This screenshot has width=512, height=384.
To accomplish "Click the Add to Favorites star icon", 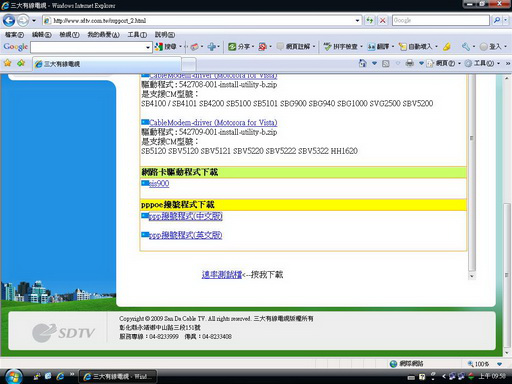I will pyautogui.click(x=21, y=63).
